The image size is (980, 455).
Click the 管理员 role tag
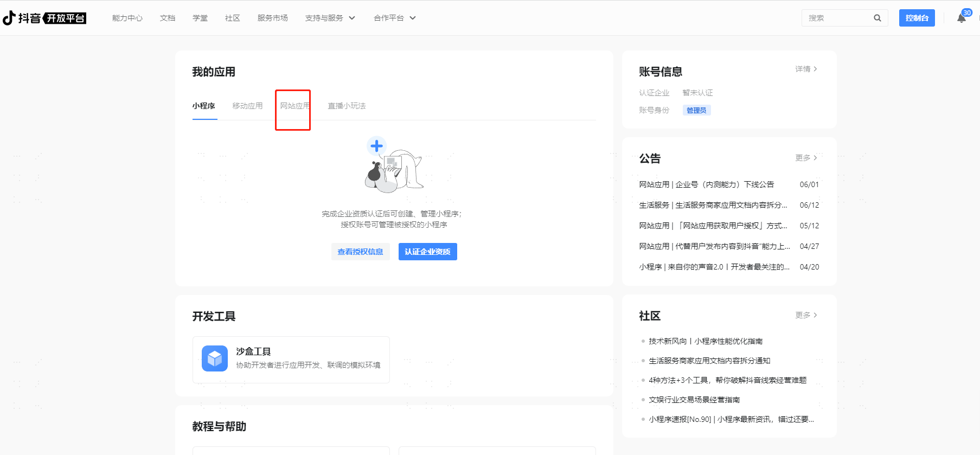click(696, 110)
